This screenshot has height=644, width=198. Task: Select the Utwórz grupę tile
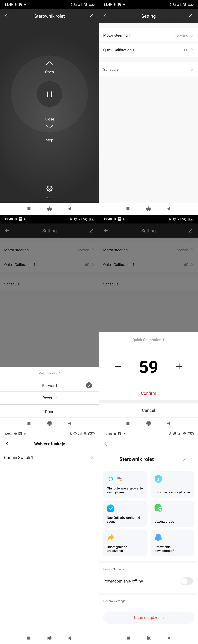coord(172,513)
